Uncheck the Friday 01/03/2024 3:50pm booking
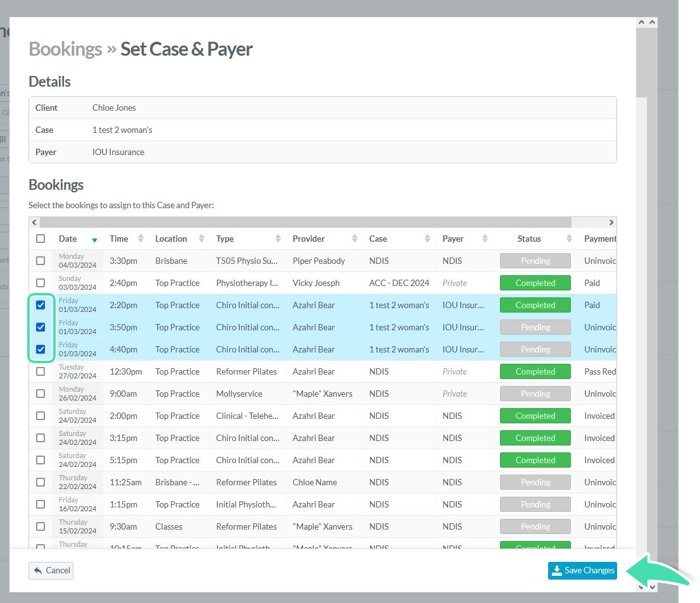Image resolution: width=700 pixels, height=603 pixels. tap(41, 327)
